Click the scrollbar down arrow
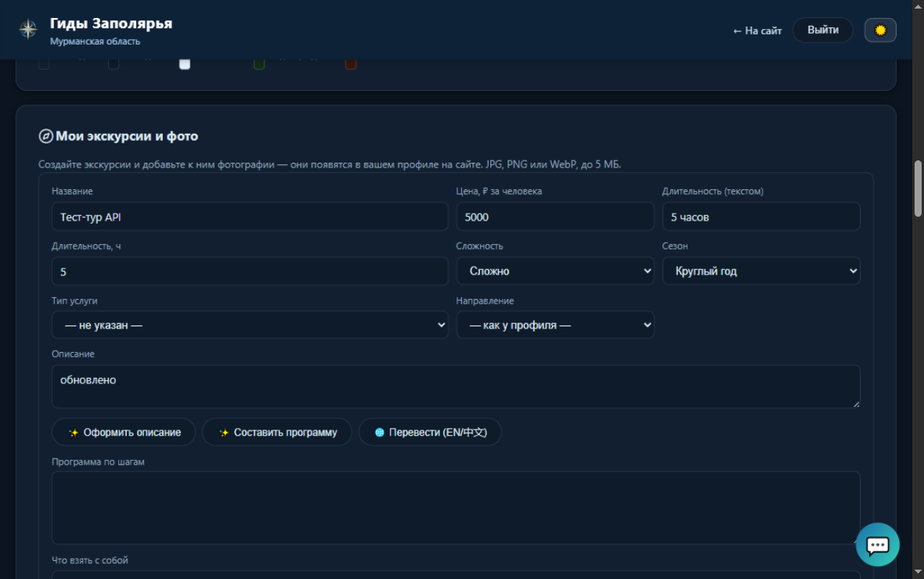The height and width of the screenshot is (579, 924). (918, 572)
